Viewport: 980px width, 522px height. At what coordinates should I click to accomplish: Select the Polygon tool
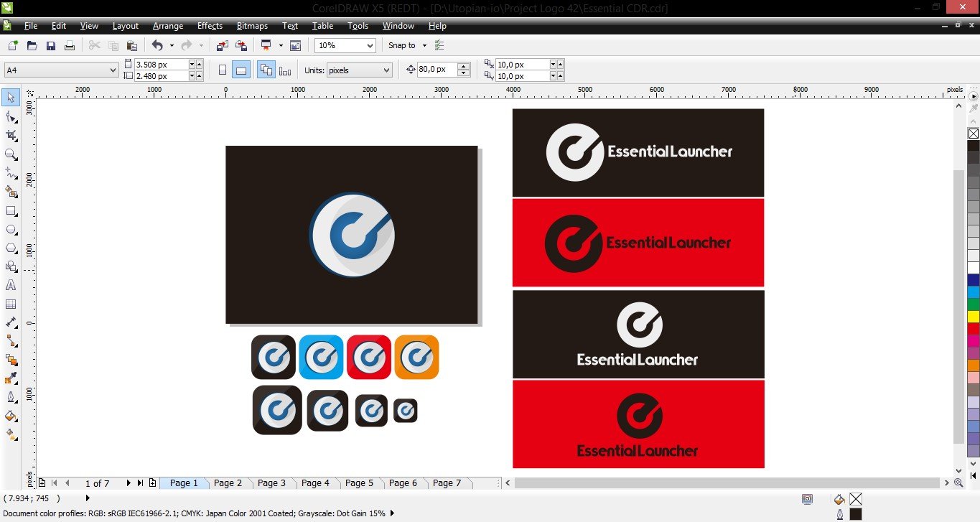point(11,248)
